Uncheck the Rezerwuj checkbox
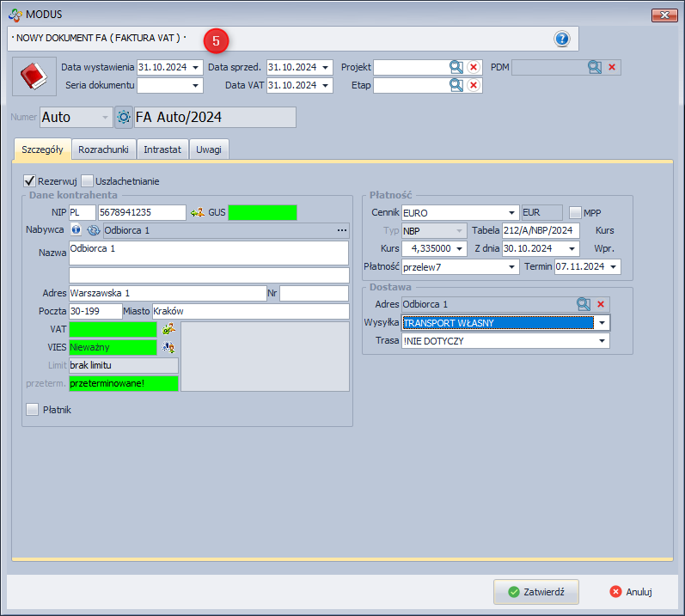The image size is (685, 616). point(30,181)
